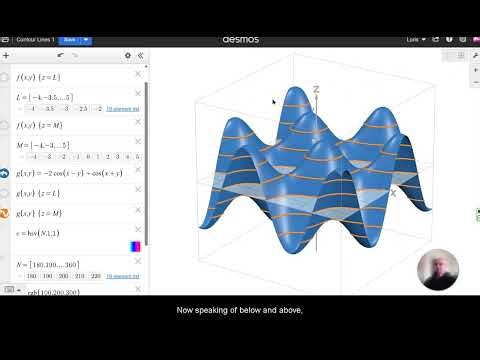Viewport: 480px width, 360px height.
Task: Open the help question icon
Action: (449, 39)
